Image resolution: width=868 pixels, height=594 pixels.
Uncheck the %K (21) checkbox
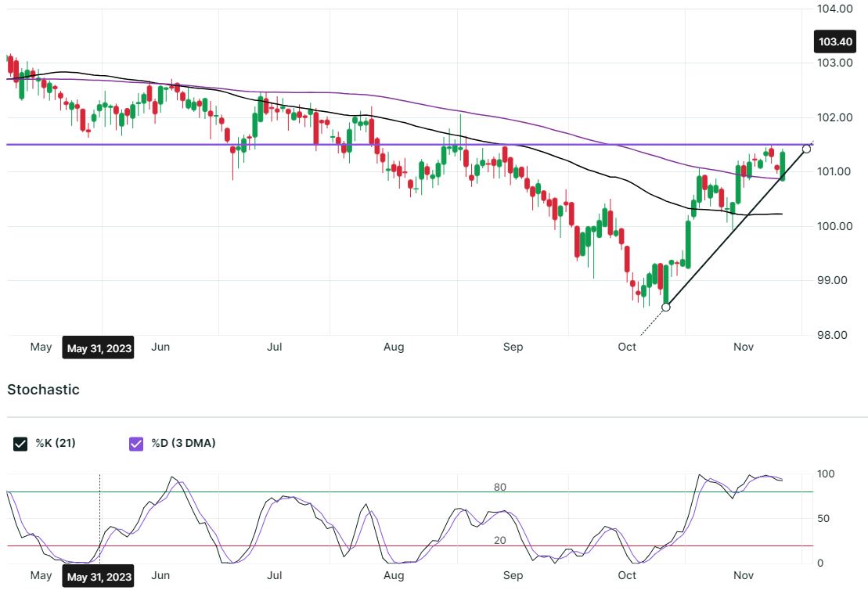point(20,444)
